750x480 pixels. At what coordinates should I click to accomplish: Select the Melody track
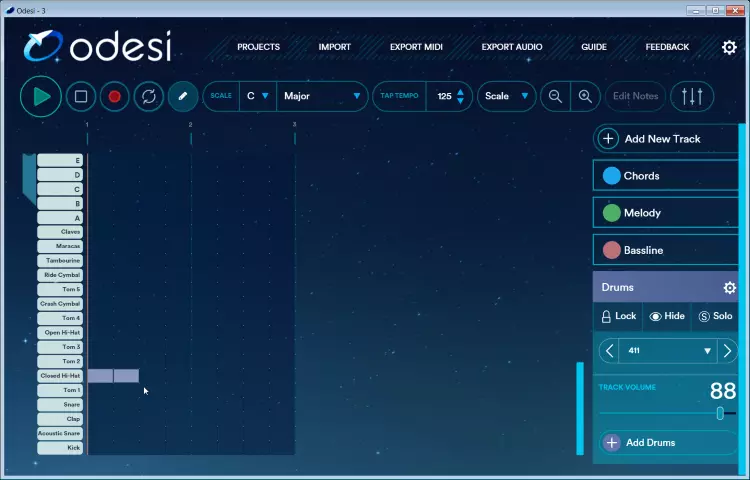(x=665, y=213)
